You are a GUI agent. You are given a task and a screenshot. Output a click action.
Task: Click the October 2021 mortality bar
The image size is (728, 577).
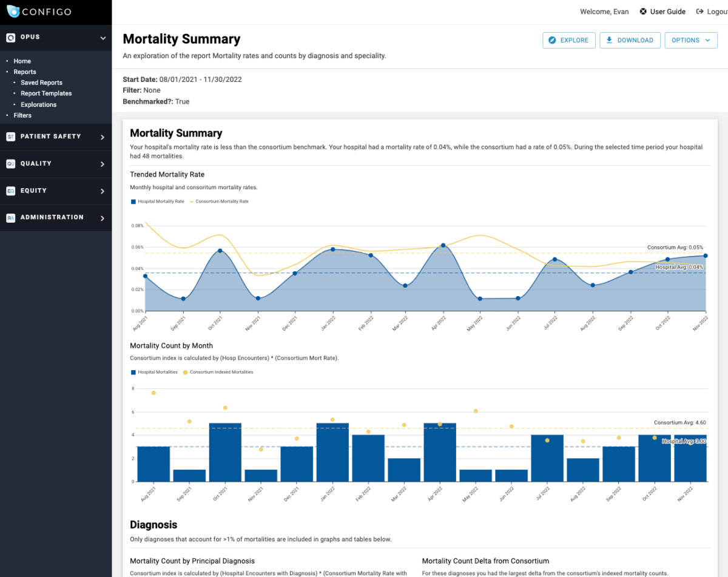coord(224,452)
